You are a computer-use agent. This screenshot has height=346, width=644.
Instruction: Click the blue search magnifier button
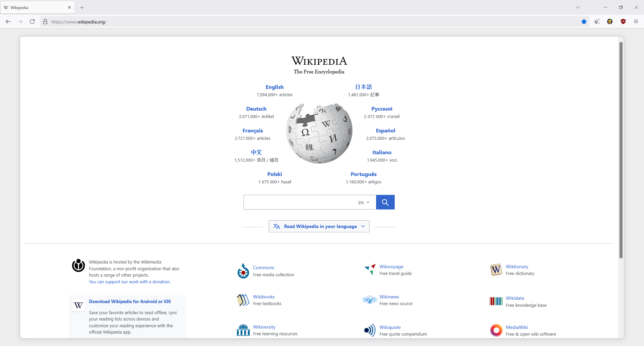(x=385, y=202)
